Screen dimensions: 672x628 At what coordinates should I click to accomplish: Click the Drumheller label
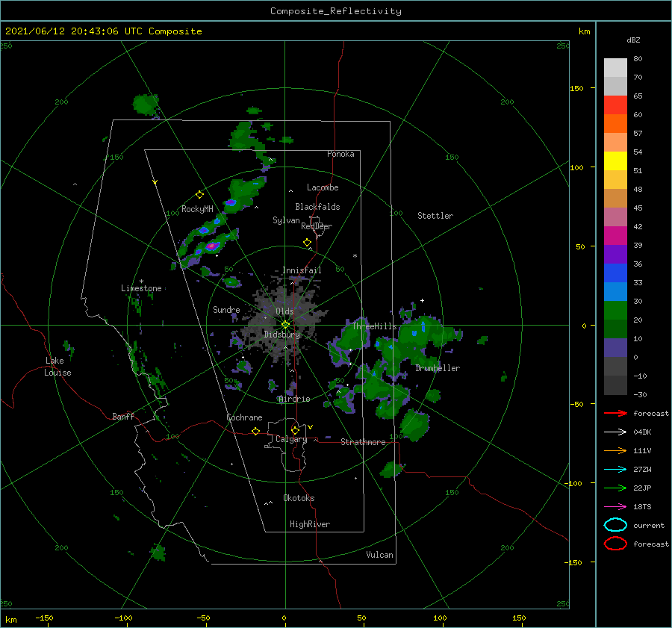[x=438, y=368]
